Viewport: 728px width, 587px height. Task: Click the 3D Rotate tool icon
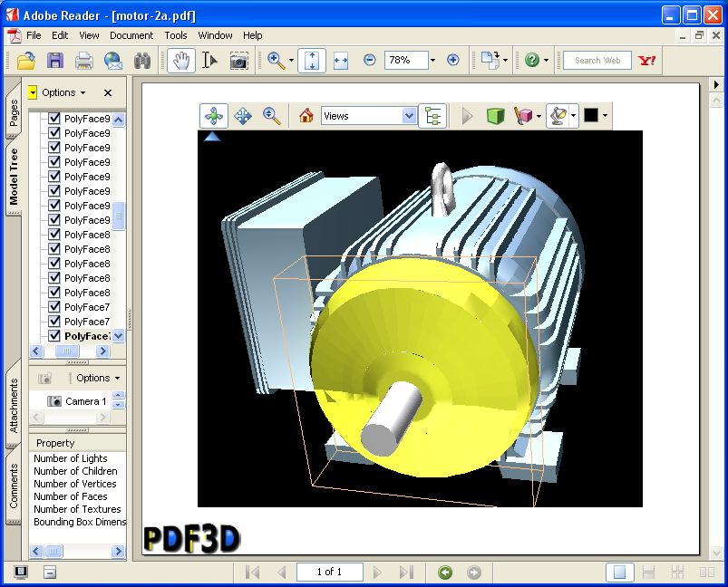pyautogui.click(x=214, y=116)
